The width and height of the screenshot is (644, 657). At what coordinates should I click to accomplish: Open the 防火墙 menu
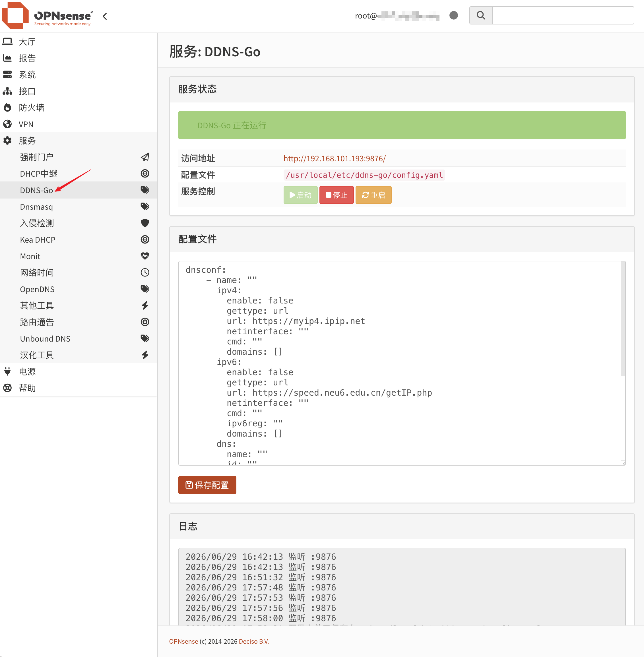click(79, 108)
